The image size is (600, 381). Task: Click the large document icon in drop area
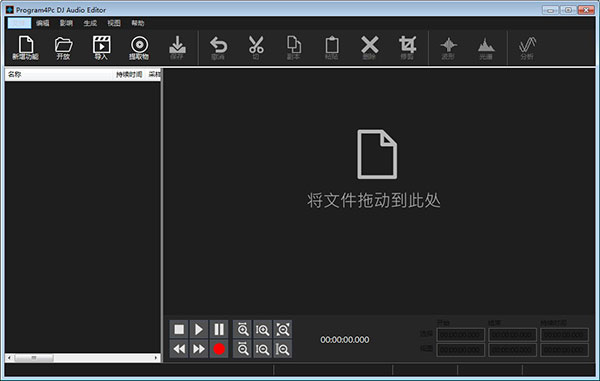coord(377,154)
